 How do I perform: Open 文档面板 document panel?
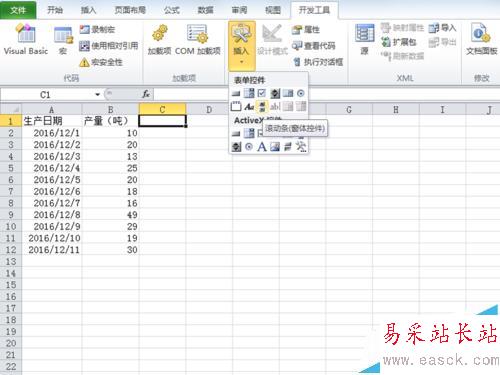pos(481,39)
